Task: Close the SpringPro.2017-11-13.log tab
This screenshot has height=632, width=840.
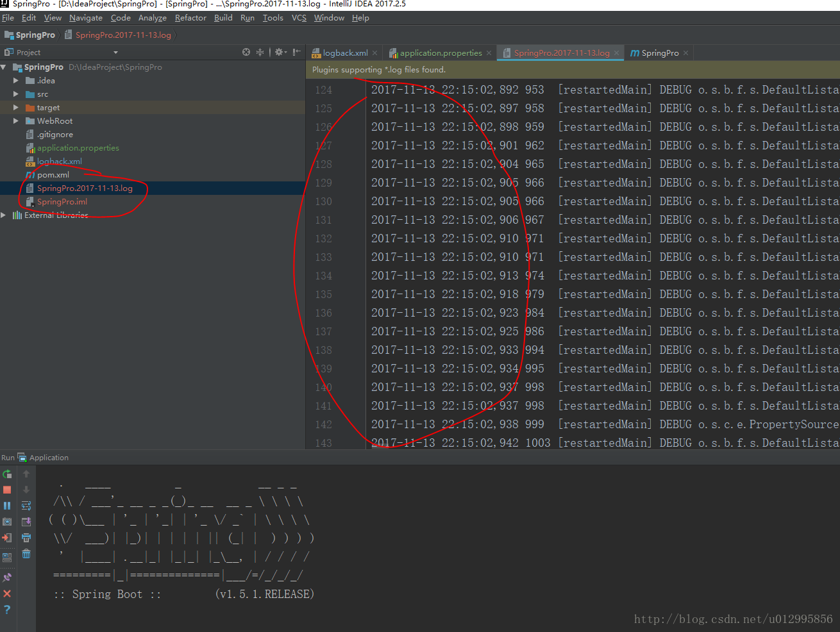Action: tap(616, 53)
